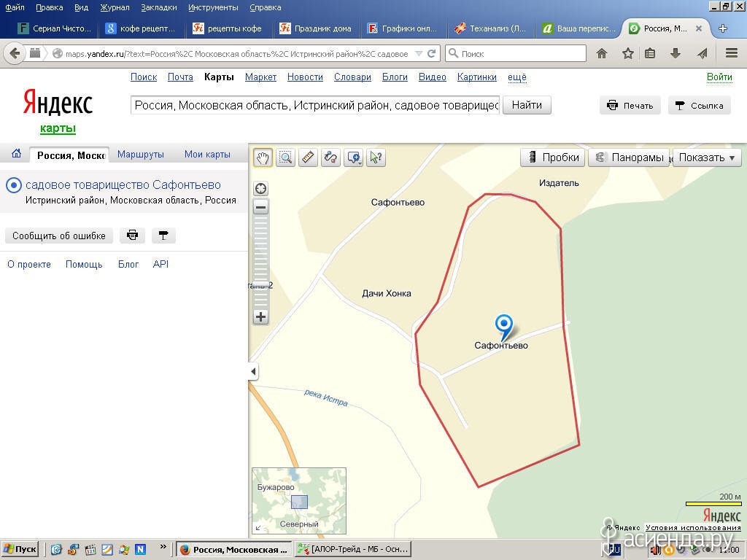Open the Правка menu
This screenshot has width=747, height=560.
[x=50, y=7]
